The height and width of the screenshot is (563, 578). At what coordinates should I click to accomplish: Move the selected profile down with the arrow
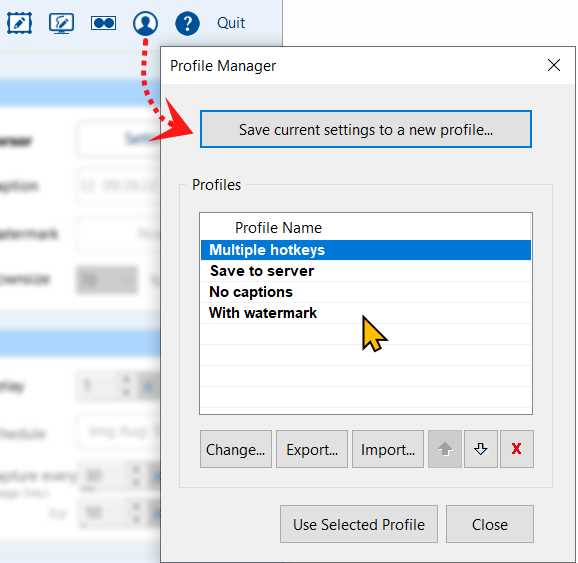[481, 449]
